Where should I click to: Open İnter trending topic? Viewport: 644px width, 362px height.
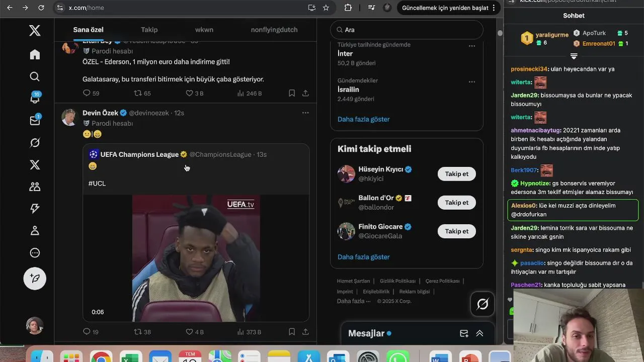pyautogui.click(x=345, y=53)
